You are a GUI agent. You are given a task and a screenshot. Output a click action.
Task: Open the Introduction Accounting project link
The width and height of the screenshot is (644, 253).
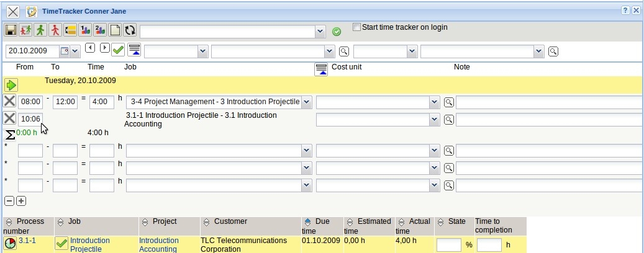pos(159,245)
